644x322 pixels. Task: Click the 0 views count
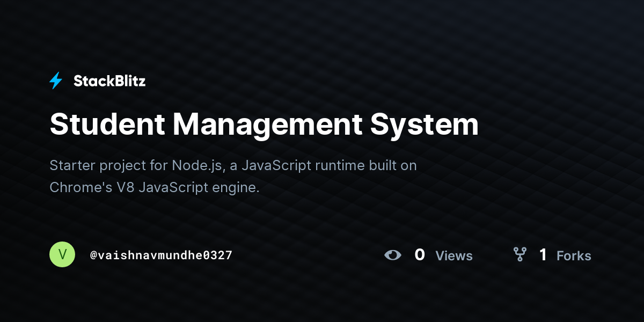[x=420, y=255]
